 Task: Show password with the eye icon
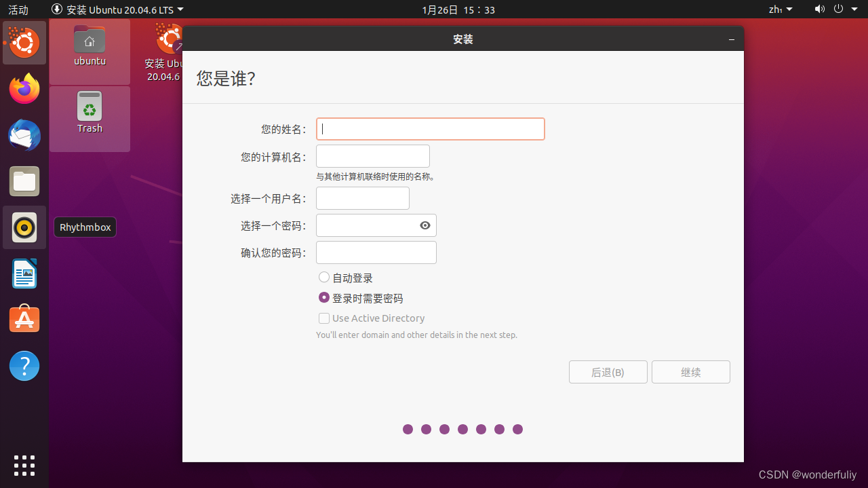click(425, 225)
